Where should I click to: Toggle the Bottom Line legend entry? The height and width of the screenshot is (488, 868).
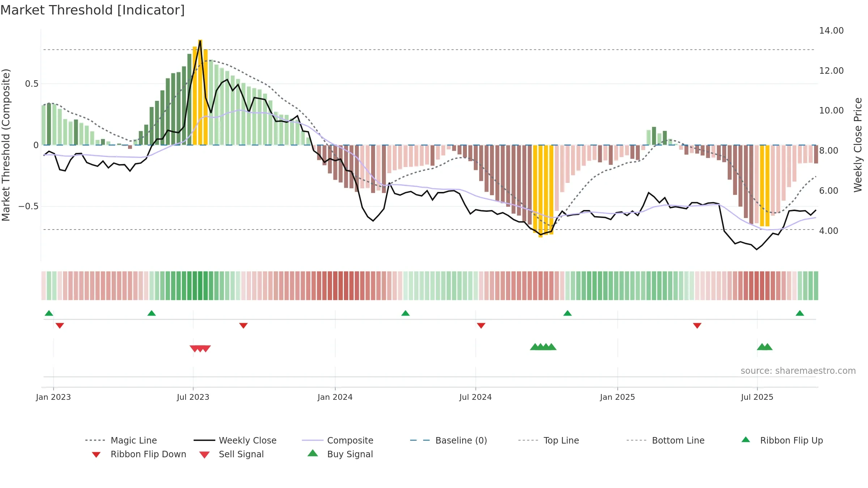tap(665, 440)
